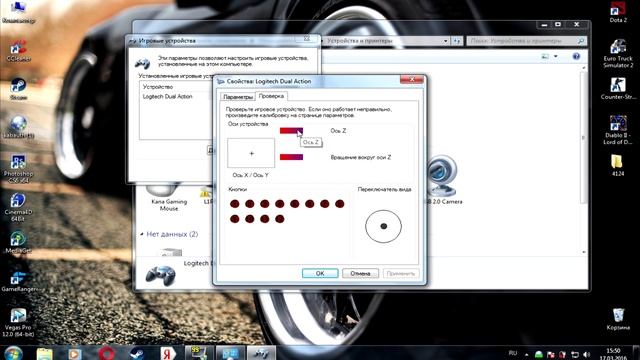
Task: Open the Cinema4D 64Bit shortcut
Action: click(18, 207)
